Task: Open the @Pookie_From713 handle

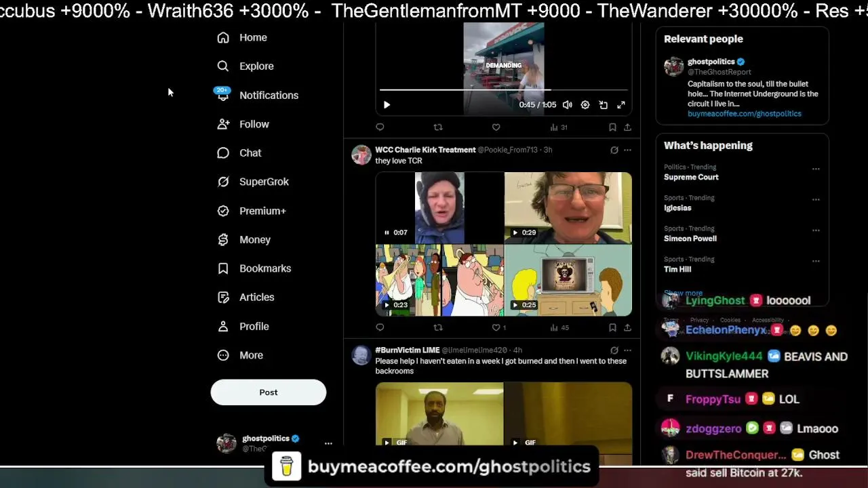Action: pos(507,150)
